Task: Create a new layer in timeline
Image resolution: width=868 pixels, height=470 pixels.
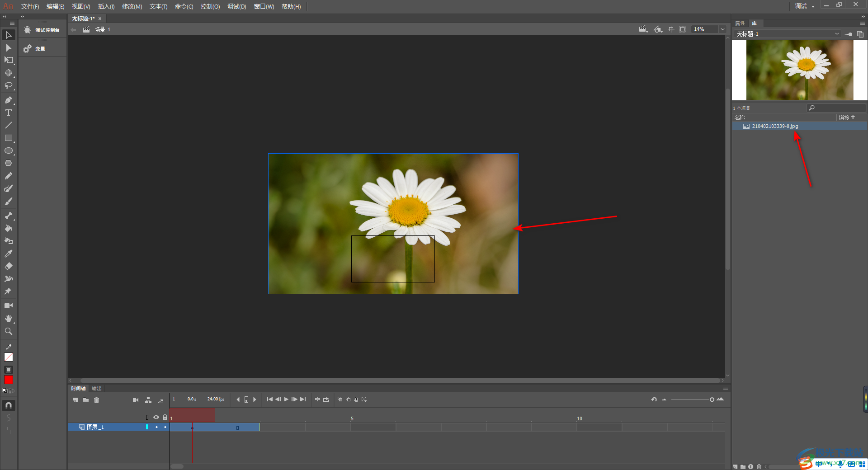Action: pyautogui.click(x=75, y=400)
